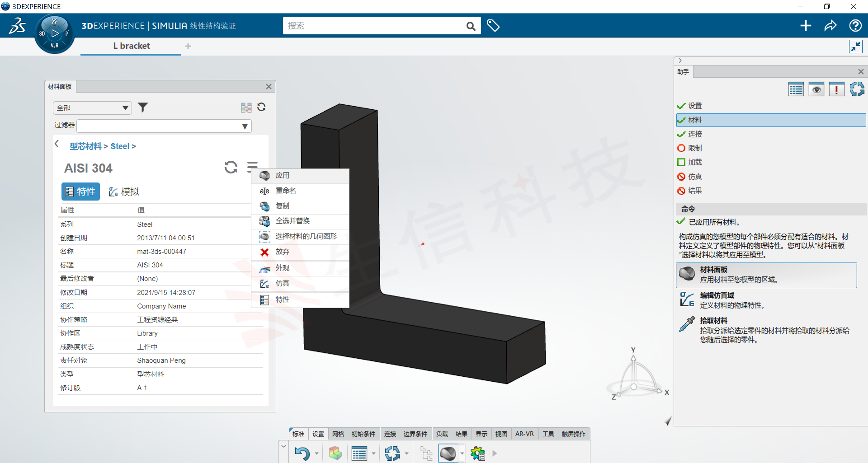Click the assistant list view icon

pos(796,89)
